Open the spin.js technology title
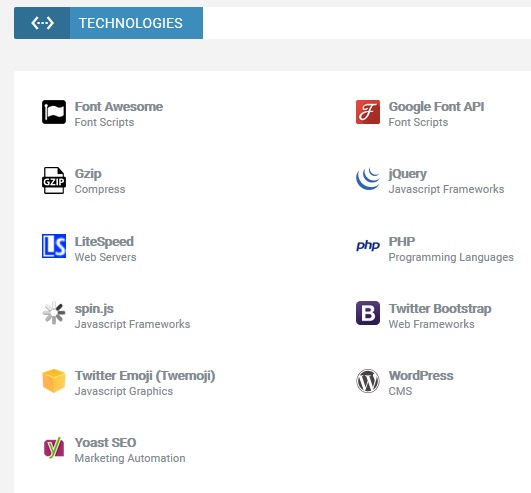Image resolution: width=531 pixels, height=493 pixels. tap(94, 309)
